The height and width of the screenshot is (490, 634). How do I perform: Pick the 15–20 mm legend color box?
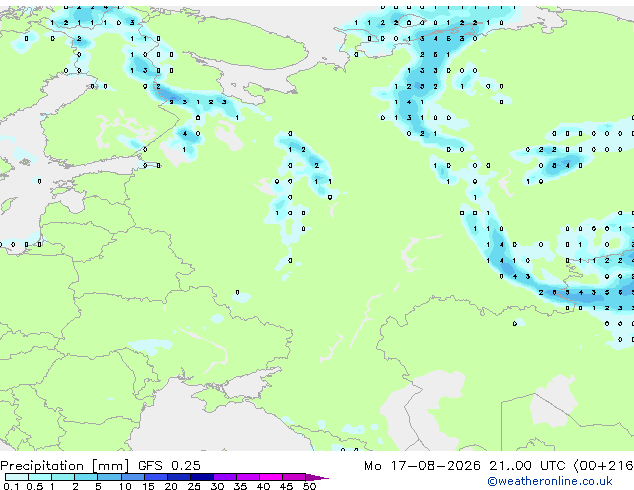[156, 477]
